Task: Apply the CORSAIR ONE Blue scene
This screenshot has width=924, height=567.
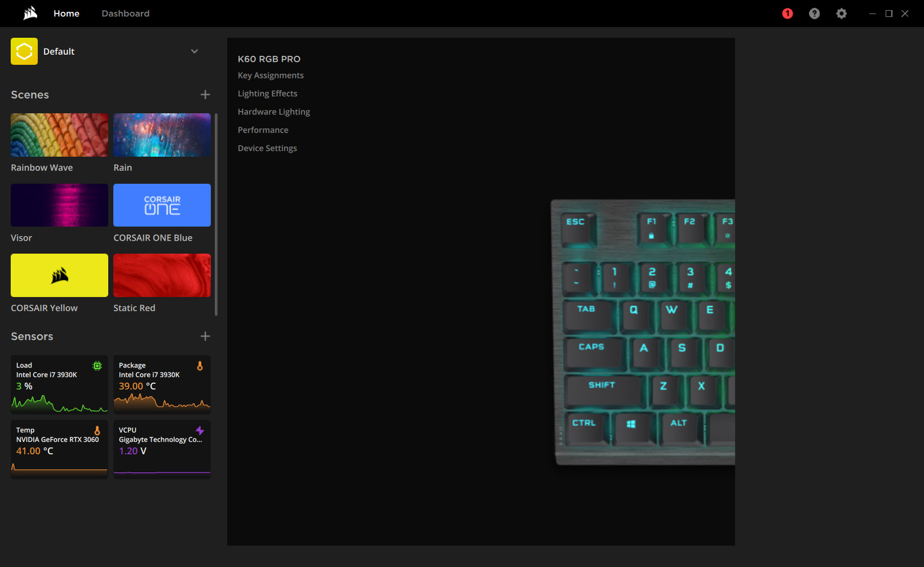Action: (162, 205)
